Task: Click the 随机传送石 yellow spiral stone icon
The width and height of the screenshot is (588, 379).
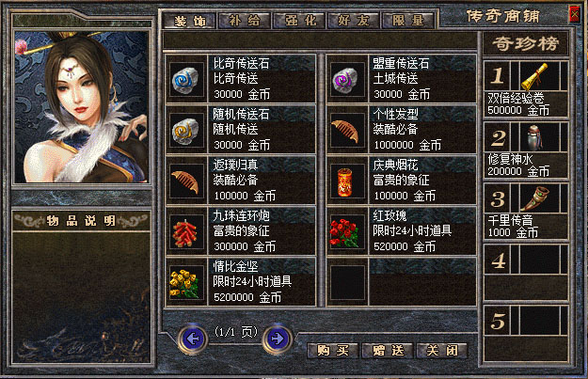Action: [x=185, y=130]
